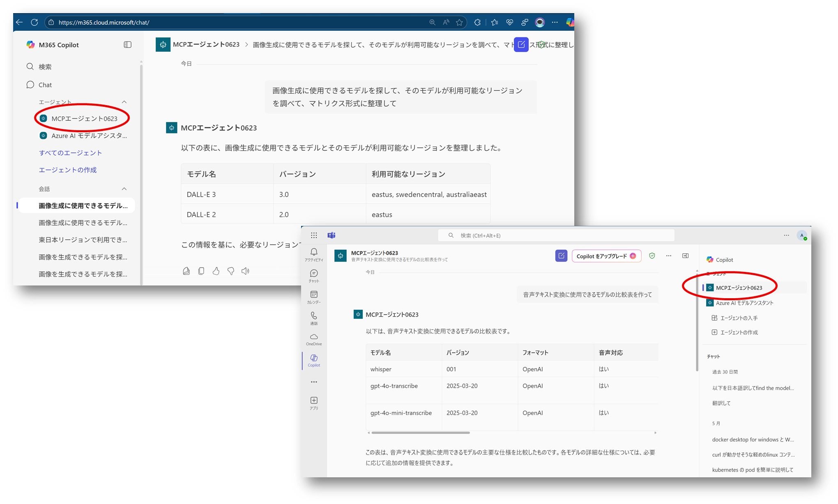Select Copilot in Teams left rail
This screenshot has width=838, height=504.
314,360
